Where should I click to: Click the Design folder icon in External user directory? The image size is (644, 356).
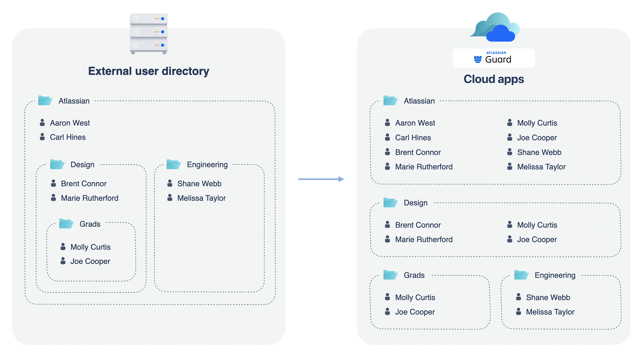point(57,164)
